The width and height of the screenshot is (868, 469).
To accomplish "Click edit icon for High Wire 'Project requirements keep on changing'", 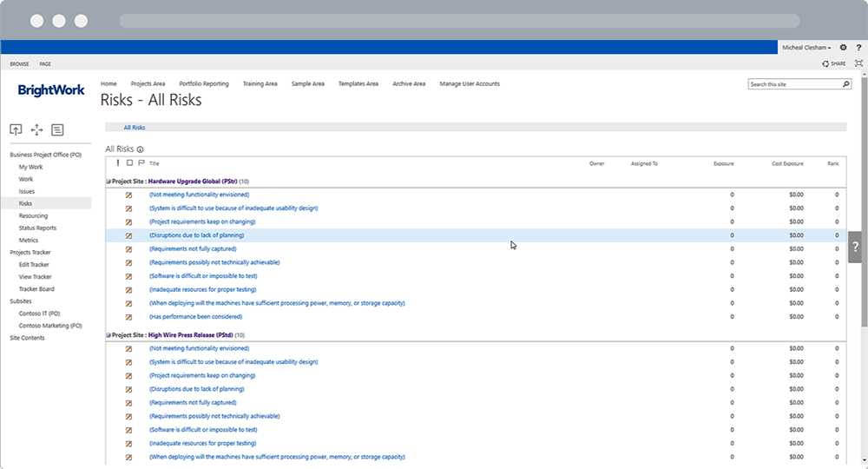I will click(x=128, y=376).
